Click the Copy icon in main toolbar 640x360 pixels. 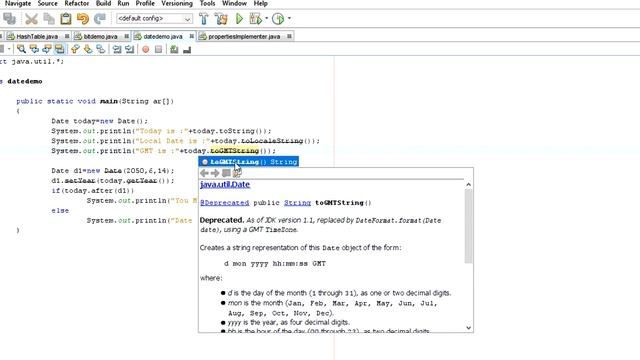click(49, 19)
